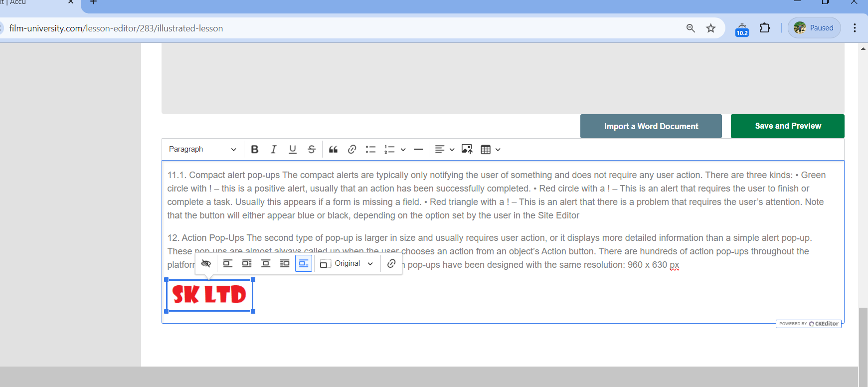Image resolution: width=868 pixels, height=387 pixels.
Task: Insert a horizontal line
Action: point(418,149)
